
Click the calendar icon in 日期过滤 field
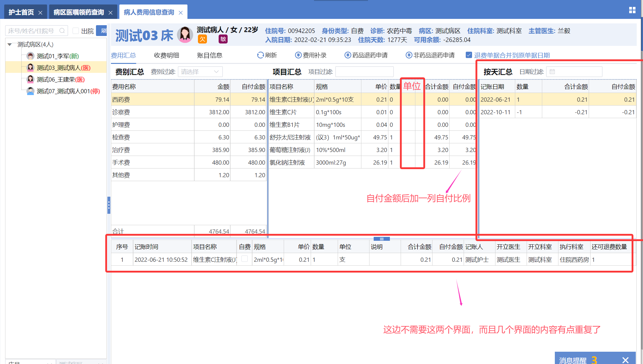click(x=552, y=72)
